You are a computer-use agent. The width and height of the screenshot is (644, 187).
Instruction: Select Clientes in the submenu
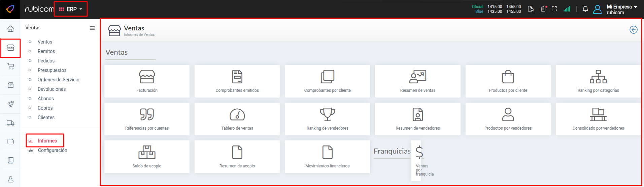pyautogui.click(x=46, y=117)
